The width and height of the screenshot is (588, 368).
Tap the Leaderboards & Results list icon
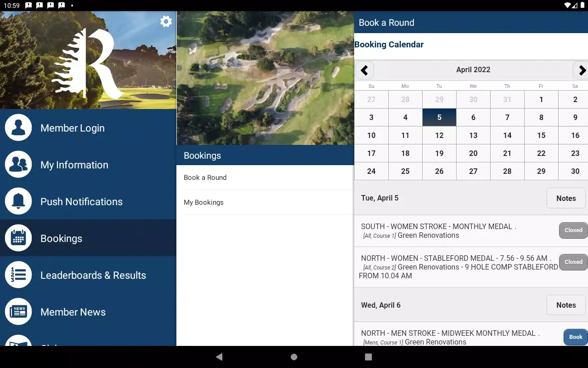tap(18, 275)
